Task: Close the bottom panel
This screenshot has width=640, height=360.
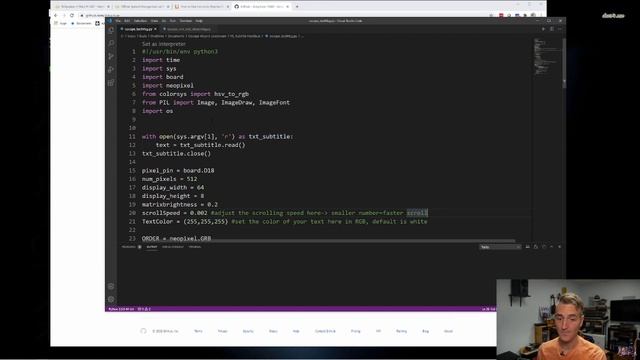Action: (x=560, y=247)
